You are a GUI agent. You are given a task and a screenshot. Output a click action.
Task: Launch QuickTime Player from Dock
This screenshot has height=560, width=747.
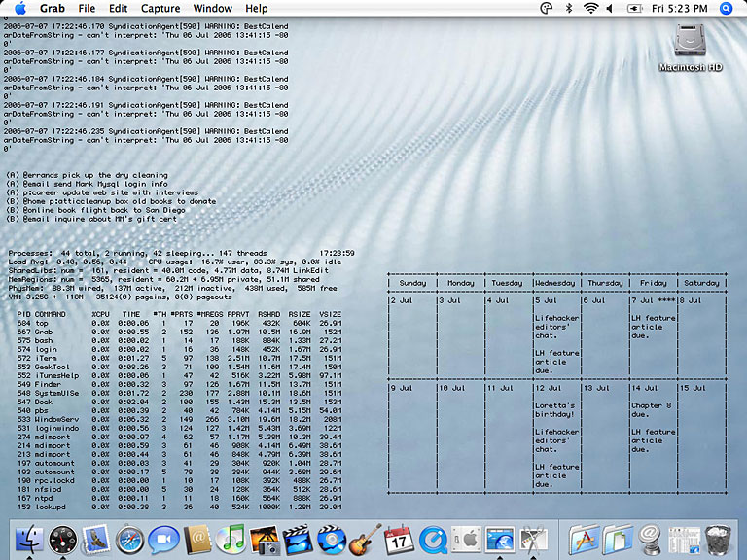(x=434, y=538)
